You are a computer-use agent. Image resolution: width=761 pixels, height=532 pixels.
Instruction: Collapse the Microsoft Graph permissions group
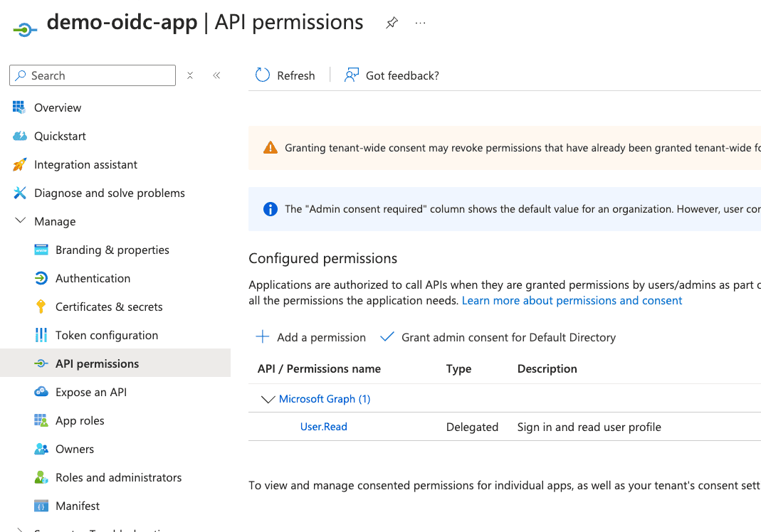pyautogui.click(x=268, y=399)
